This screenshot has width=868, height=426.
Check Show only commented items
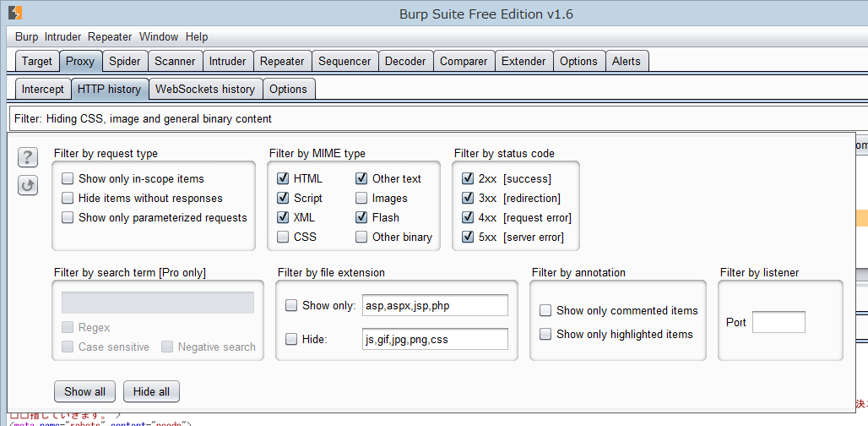(545, 311)
